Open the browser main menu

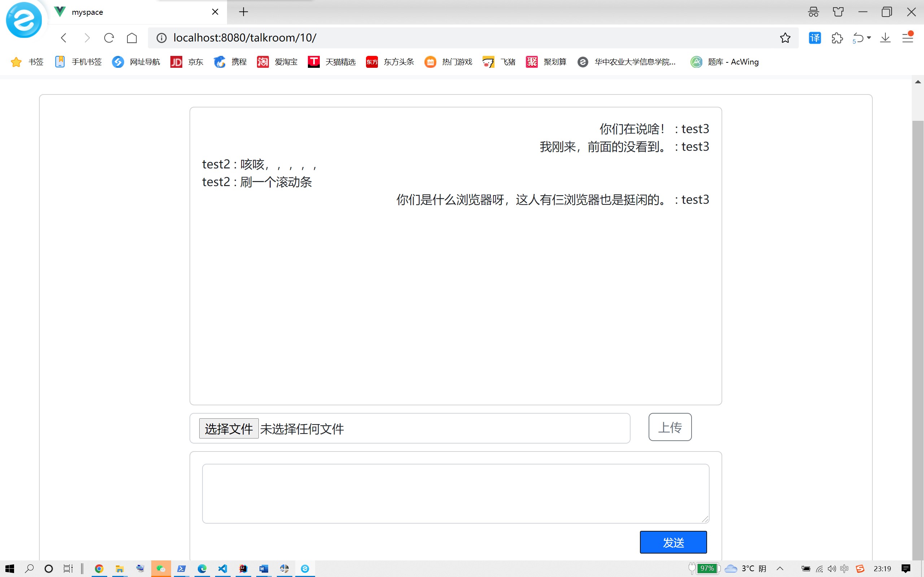pos(908,38)
